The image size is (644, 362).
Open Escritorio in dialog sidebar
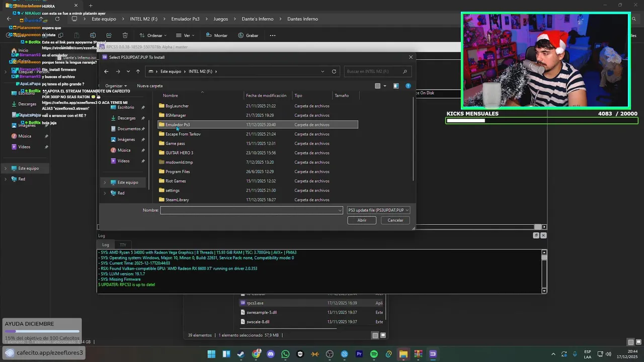(x=126, y=108)
